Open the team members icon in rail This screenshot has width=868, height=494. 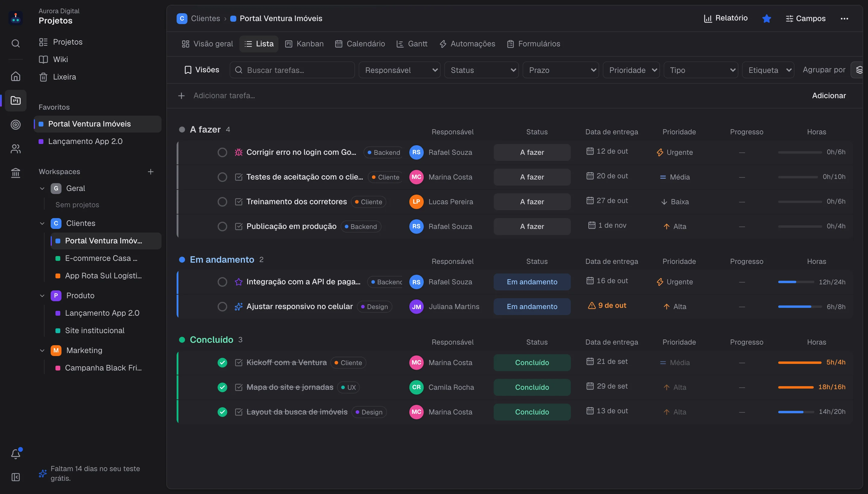[x=16, y=149]
